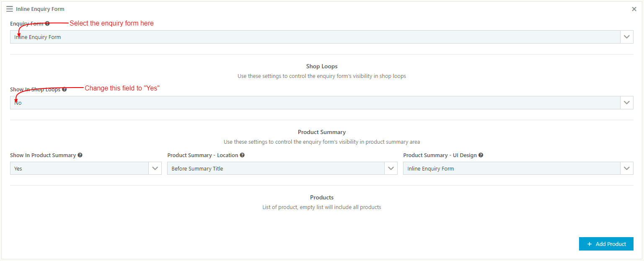Expand Product Summary - Location dropdown arrow
Viewport: 644px width, 261px height.
point(391,168)
